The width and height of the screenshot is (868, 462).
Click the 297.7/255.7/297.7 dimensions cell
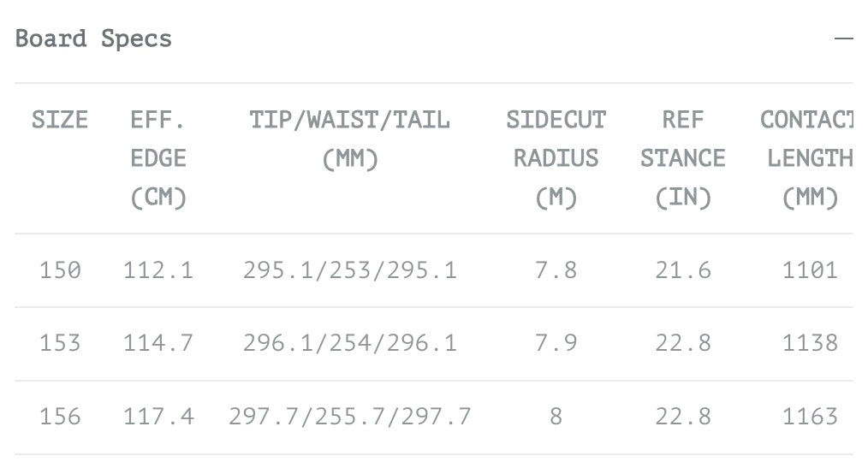pos(349,417)
